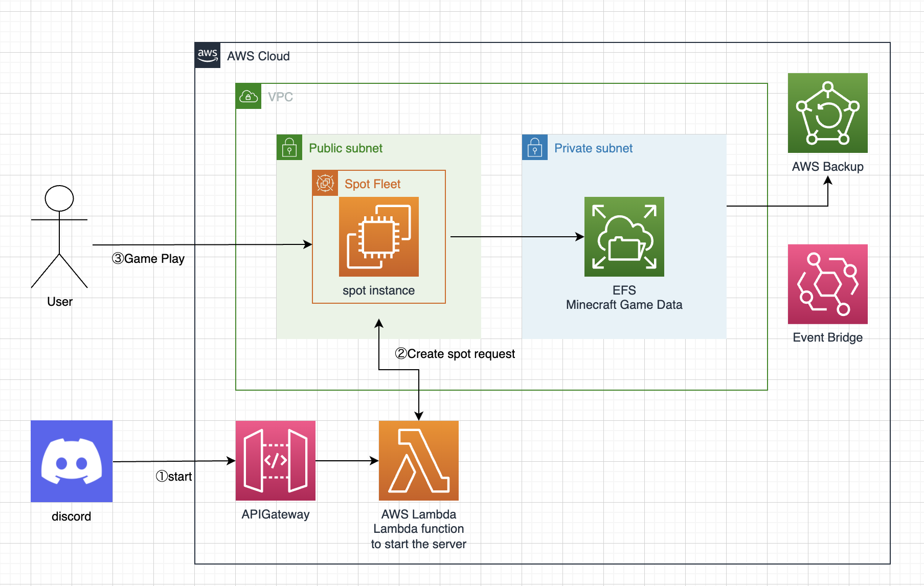Screen dimensions: 924x586
Task: Select the "spot instance" label text
Action: 378,290
